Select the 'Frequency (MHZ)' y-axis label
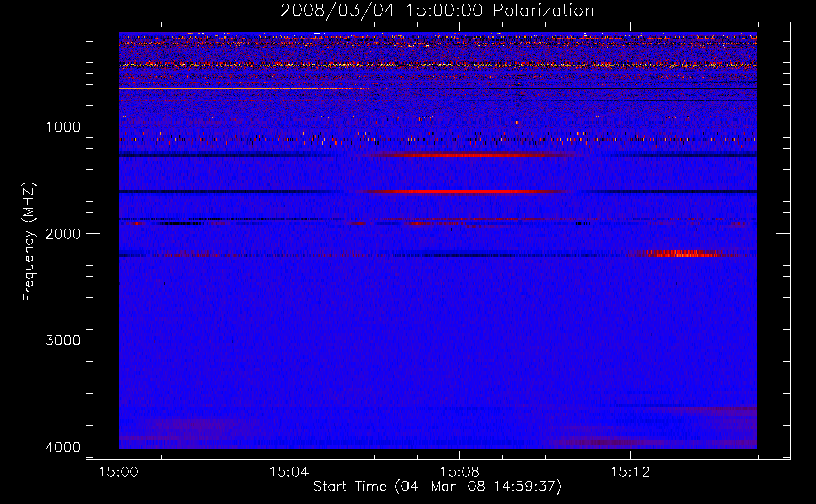 click(x=29, y=242)
